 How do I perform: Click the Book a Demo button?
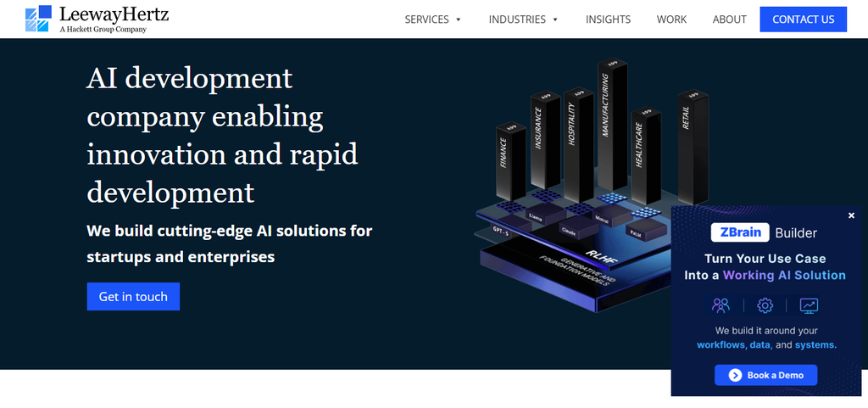(765, 375)
